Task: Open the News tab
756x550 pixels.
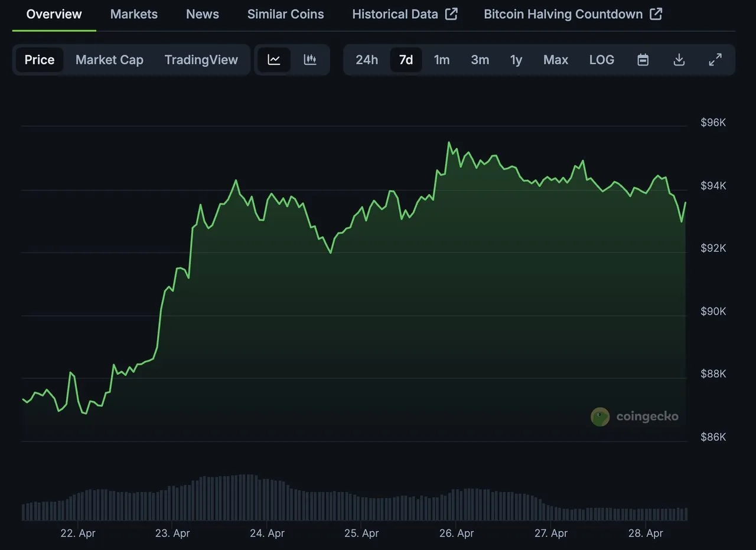Action: pos(203,14)
